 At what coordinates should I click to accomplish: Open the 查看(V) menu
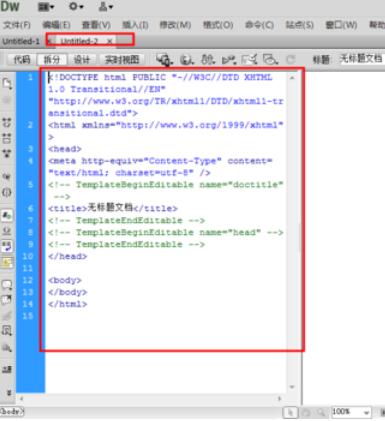pyautogui.click(x=96, y=25)
